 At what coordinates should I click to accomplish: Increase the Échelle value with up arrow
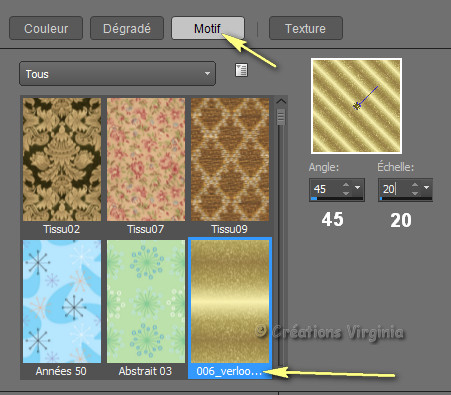pos(415,185)
